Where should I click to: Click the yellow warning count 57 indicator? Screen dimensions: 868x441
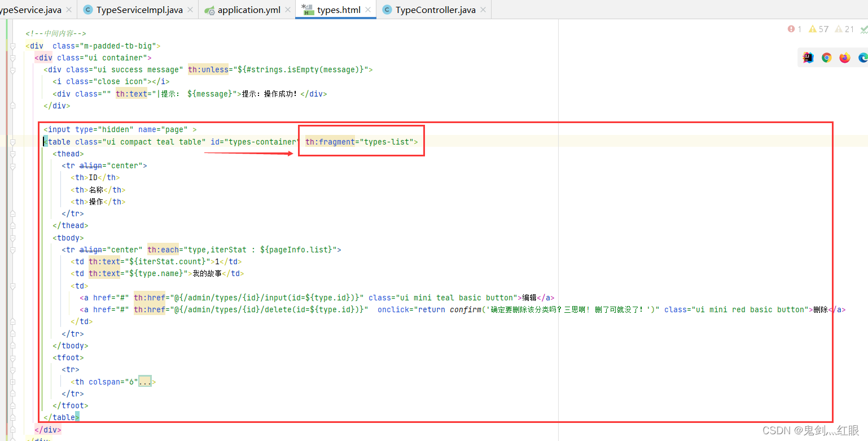[818, 29]
